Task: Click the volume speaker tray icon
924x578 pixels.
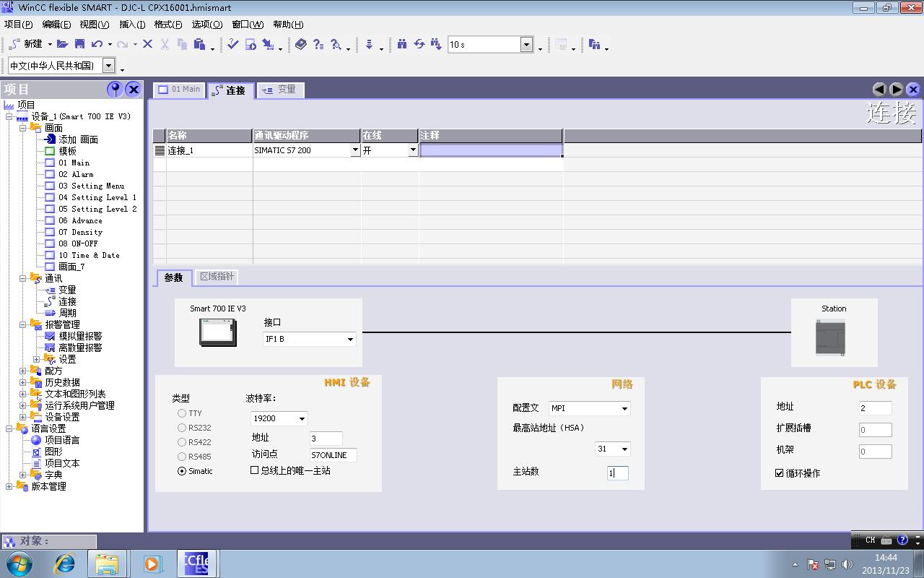Action: tap(847, 564)
